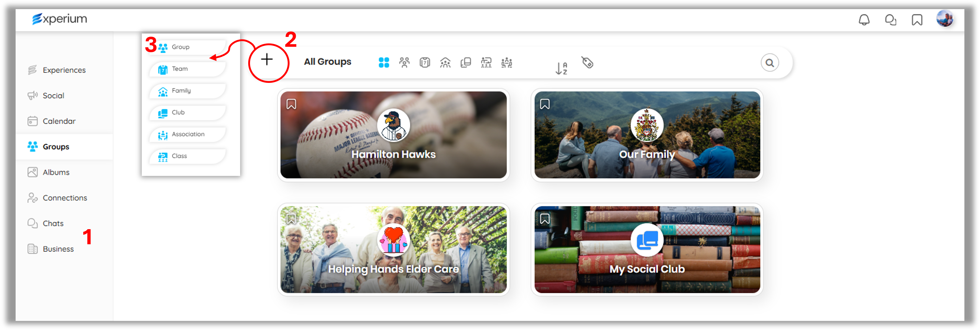Click the plus add group button
The width and height of the screenshot is (980, 330).
[x=267, y=59]
